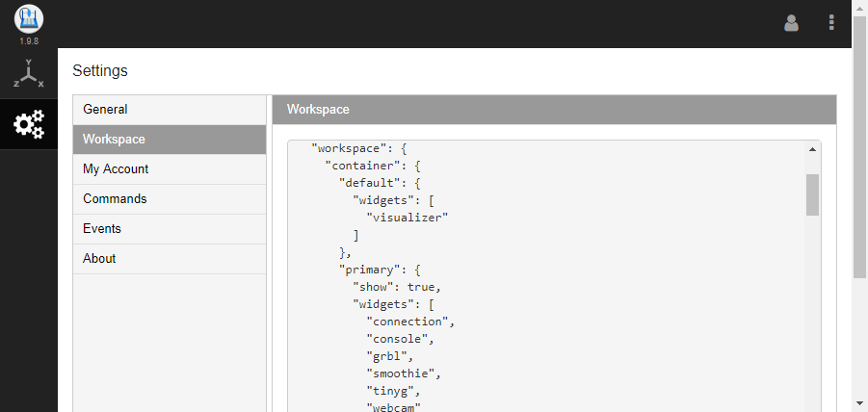
Task: Click the cncjs app logo
Action: 28,17
